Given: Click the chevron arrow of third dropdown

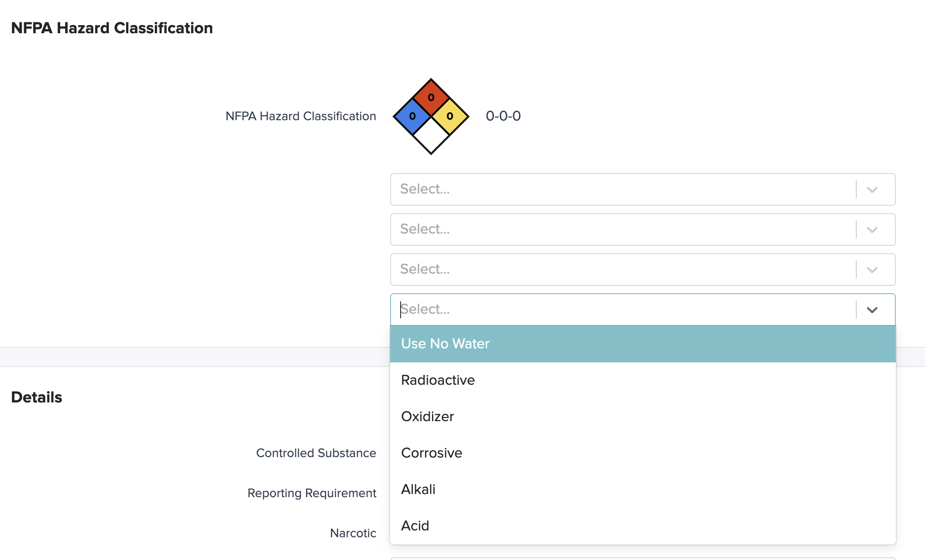Looking at the screenshot, I should point(872,270).
